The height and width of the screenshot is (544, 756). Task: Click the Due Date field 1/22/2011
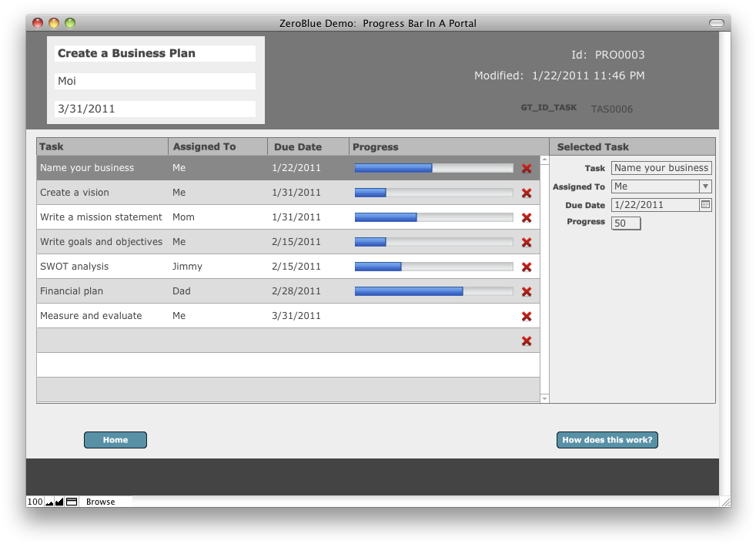pyautogui.click(x=656, y=205)
